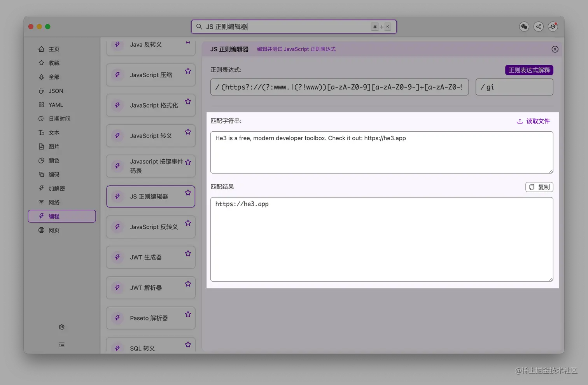588x385 pixels.
Task: Open 收藏 favorites in sidebar
Action: tap(62, 63)
